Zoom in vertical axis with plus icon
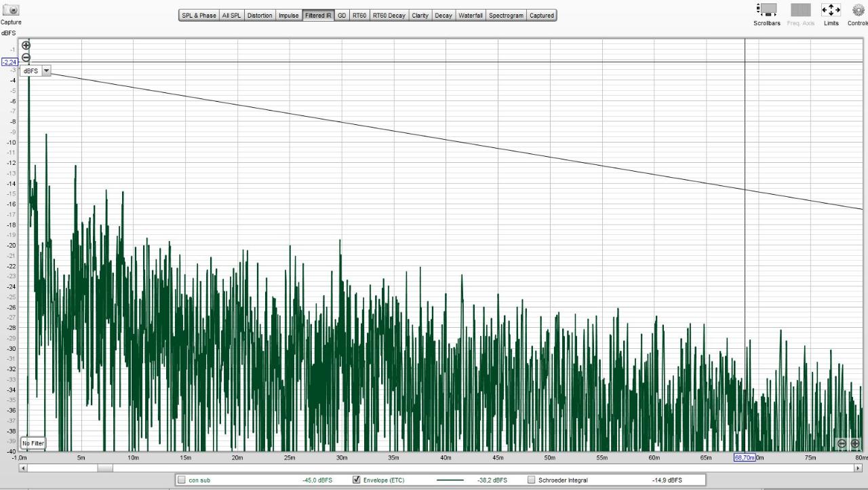This screenshot has height=490, width=868. point(26,45)
